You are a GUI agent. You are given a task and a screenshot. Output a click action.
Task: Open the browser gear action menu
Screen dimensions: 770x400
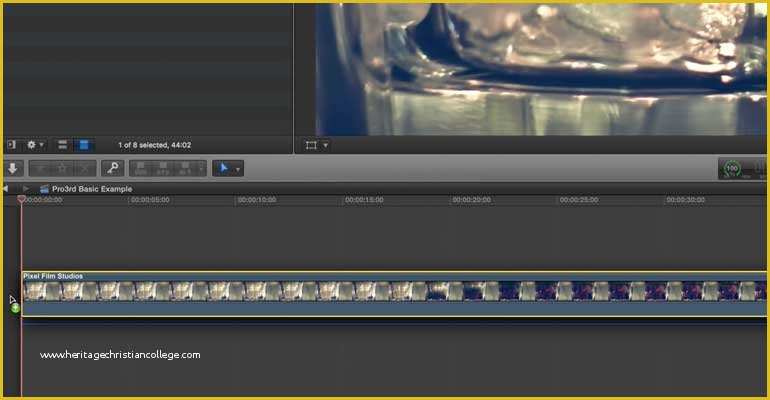pos(31,145)
